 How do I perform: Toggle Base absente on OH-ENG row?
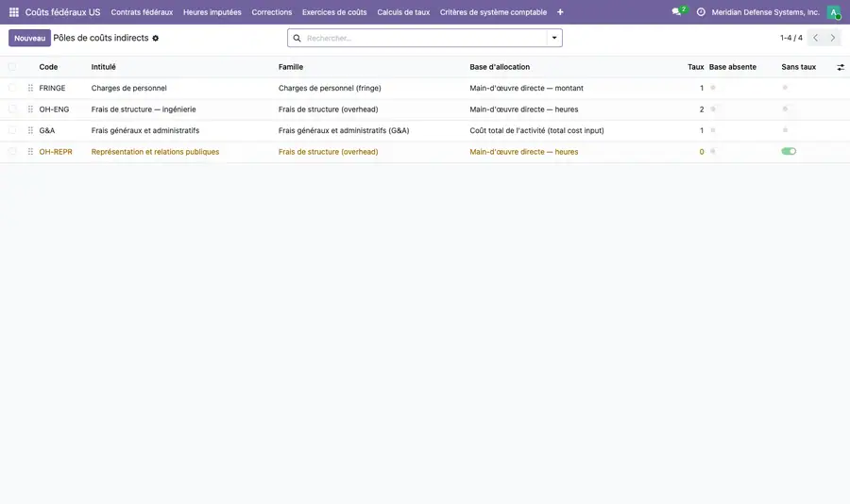tap(713, 109)
